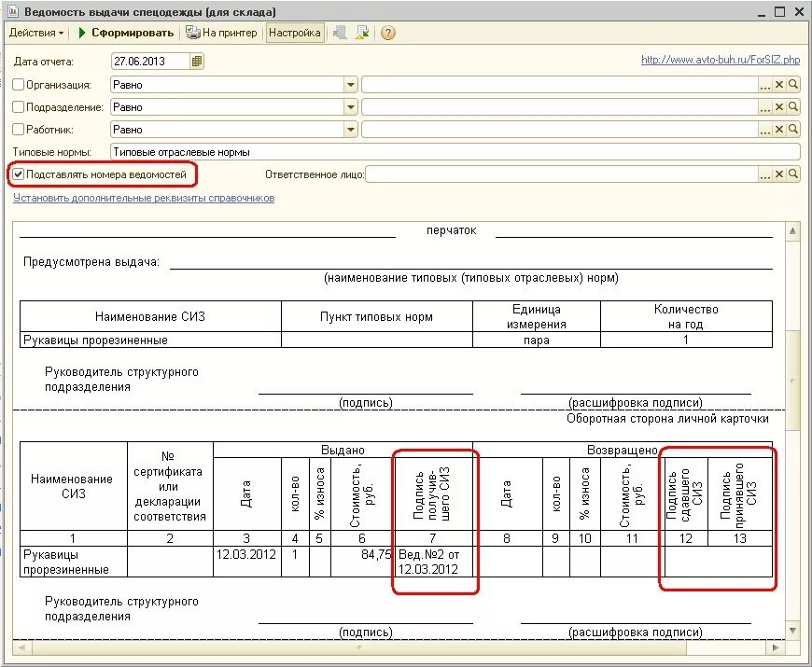The width and height of the screenshot is (812, 667).
Task: Open Ответственное лицо with magnifier icon
Action: (792, 174)
